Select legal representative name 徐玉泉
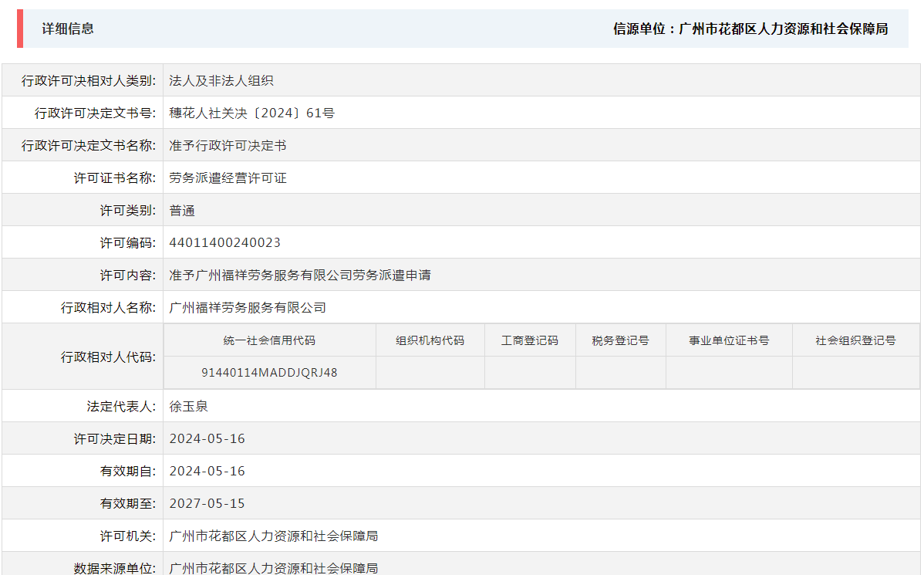924x575 pixels. 188,407
